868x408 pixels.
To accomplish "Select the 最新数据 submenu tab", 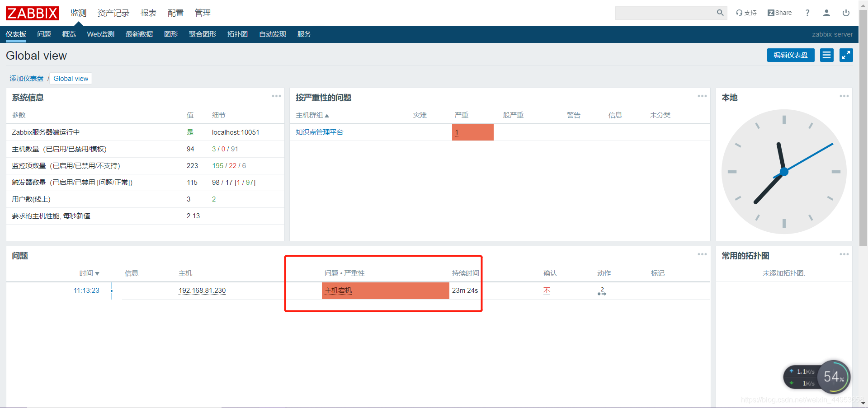I will [139, 34].
